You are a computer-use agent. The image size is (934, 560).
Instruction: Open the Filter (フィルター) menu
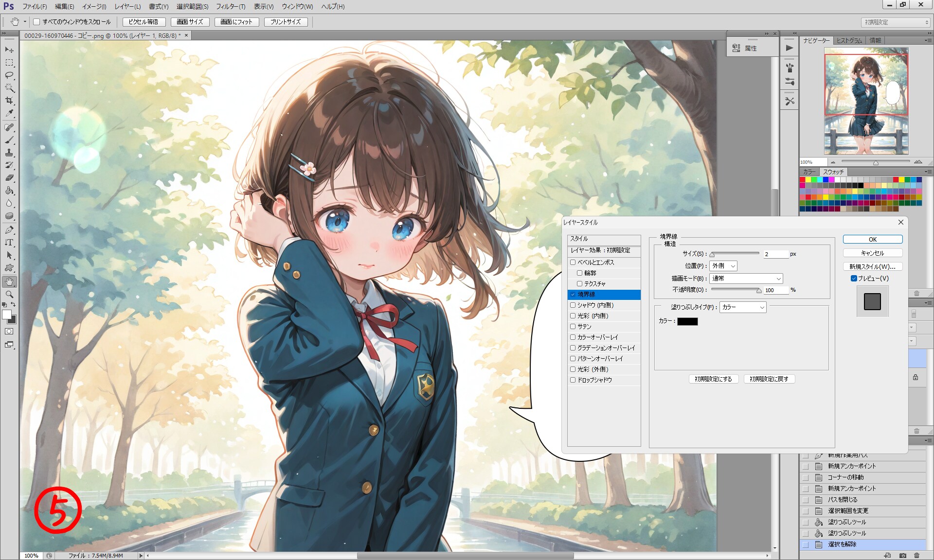[231, 6]
